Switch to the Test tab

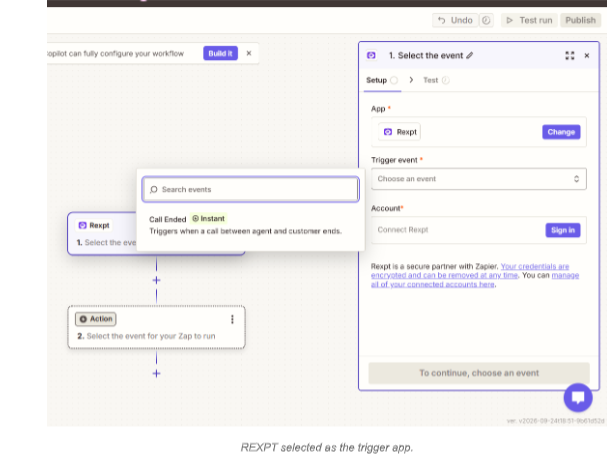click(x=436, y=80)
